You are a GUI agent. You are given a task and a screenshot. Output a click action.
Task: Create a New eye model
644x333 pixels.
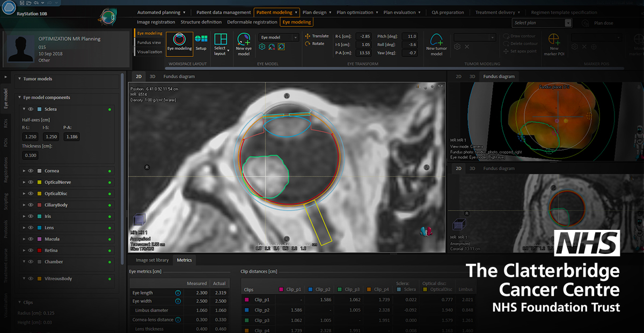click(244, 43)
